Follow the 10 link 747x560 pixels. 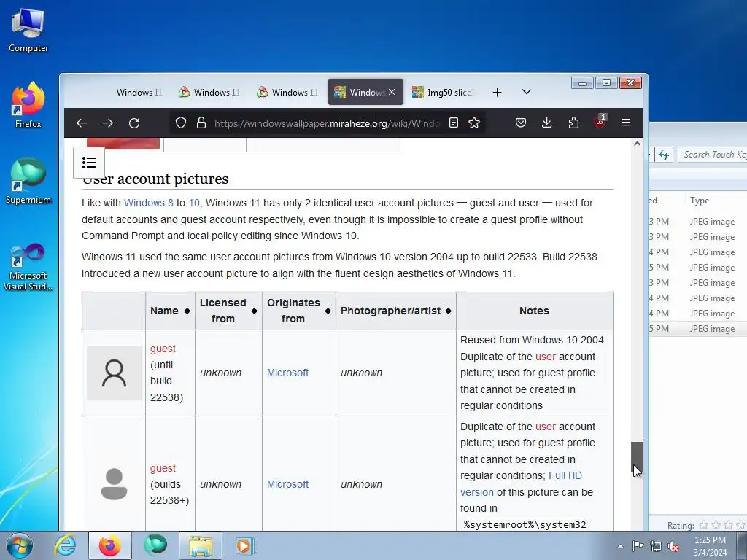pyautogui.click(x=194, y=203)
